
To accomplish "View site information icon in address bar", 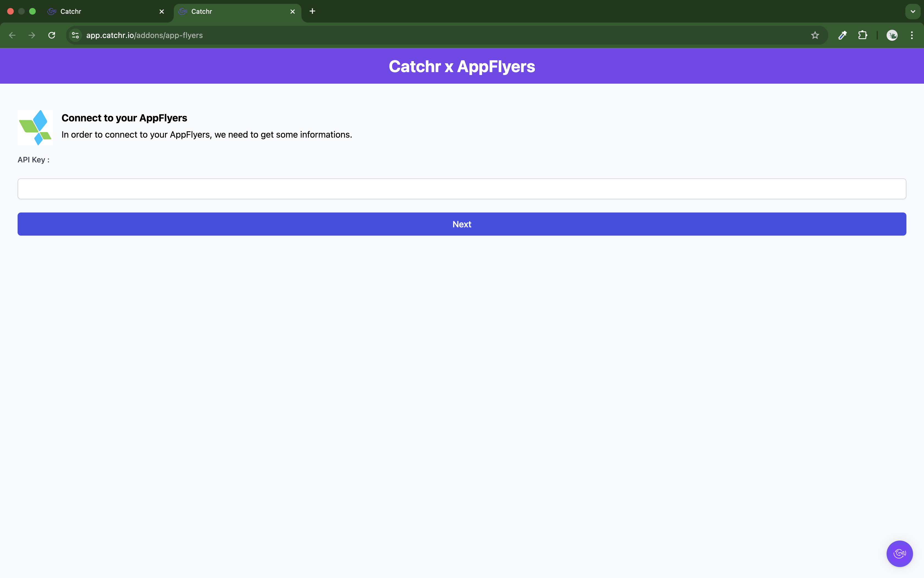I will (x=75, y=35).
